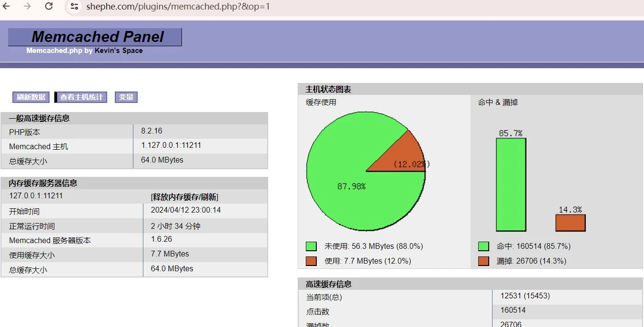Image resolution: width=644 pixels, height=327 pixels.
Task: Click the Memcached Panel title banner
Action: [95, 37]
